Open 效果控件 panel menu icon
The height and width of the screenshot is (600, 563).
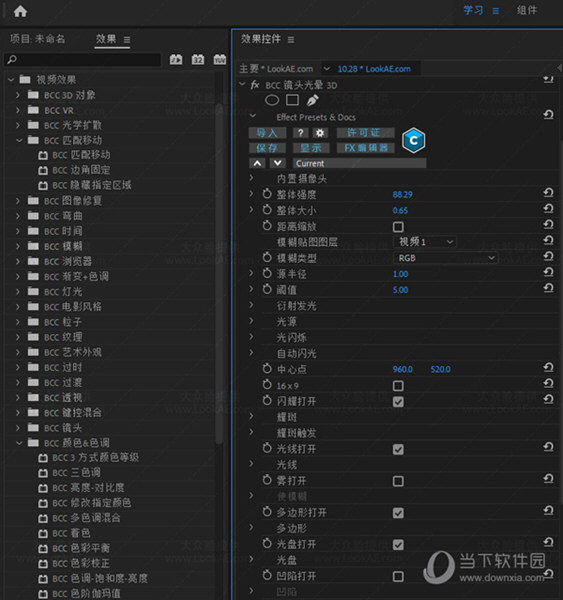pos(291,40)
